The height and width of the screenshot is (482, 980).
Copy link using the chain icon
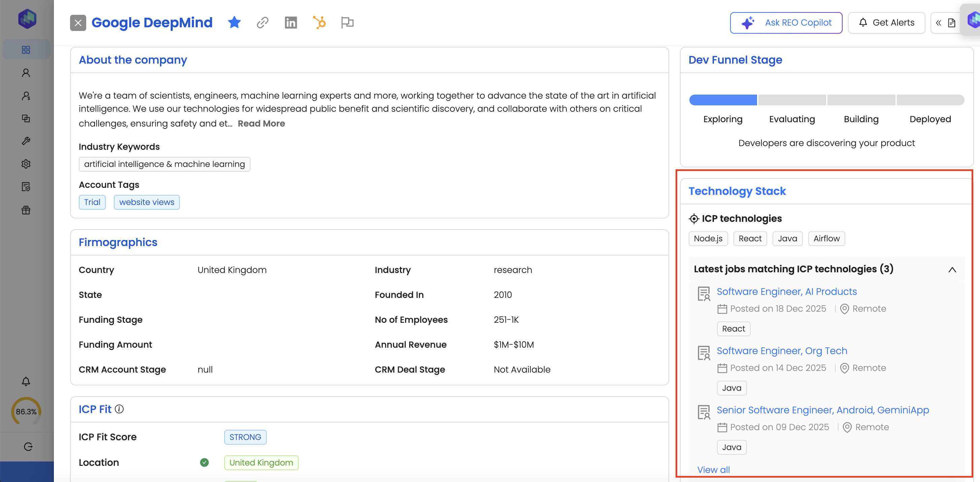(x=262, y=23)
